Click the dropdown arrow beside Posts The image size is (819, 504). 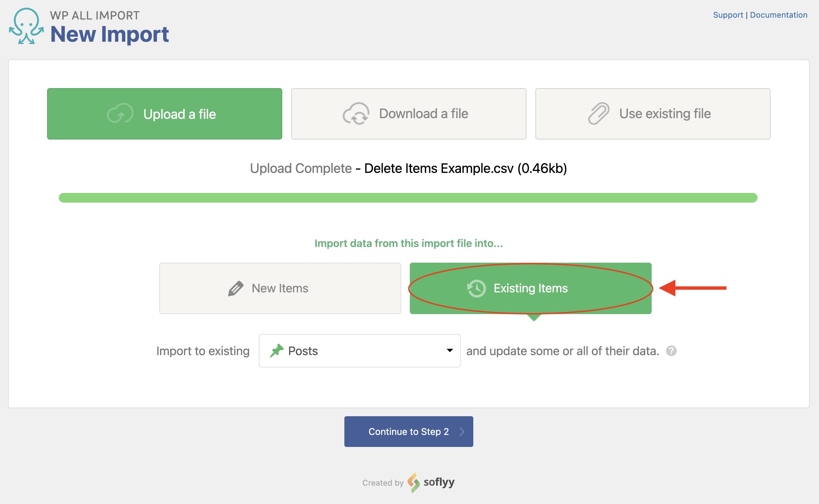[450, 350]
